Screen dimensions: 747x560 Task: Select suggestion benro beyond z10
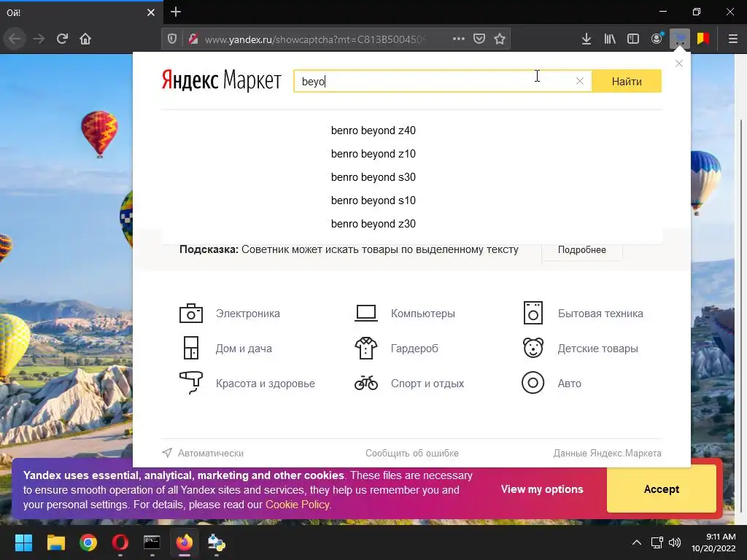[x=373, y=154]
